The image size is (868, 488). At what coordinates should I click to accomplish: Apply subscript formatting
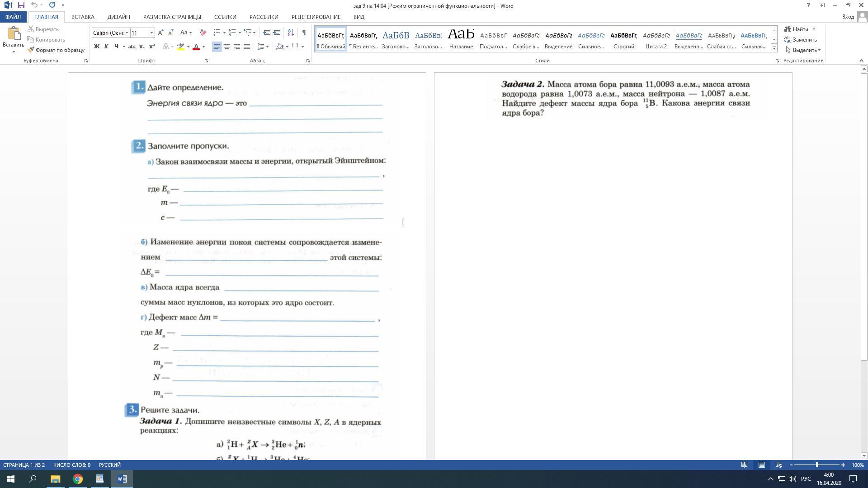point(142,47)
